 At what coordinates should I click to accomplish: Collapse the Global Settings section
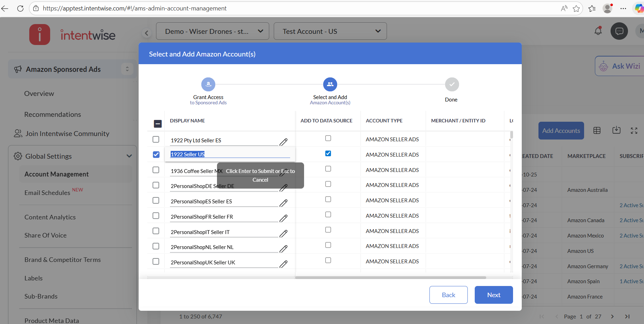[x=129, y=156]
